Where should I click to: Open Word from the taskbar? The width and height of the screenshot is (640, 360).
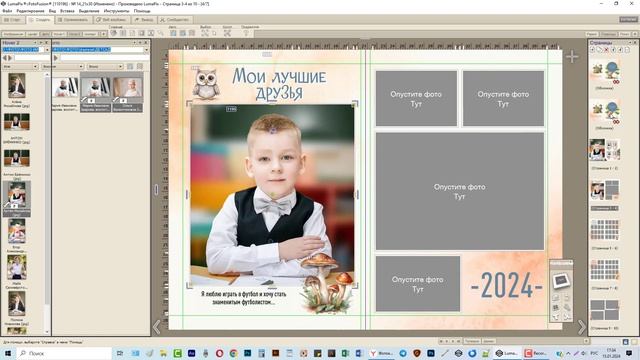359,353
